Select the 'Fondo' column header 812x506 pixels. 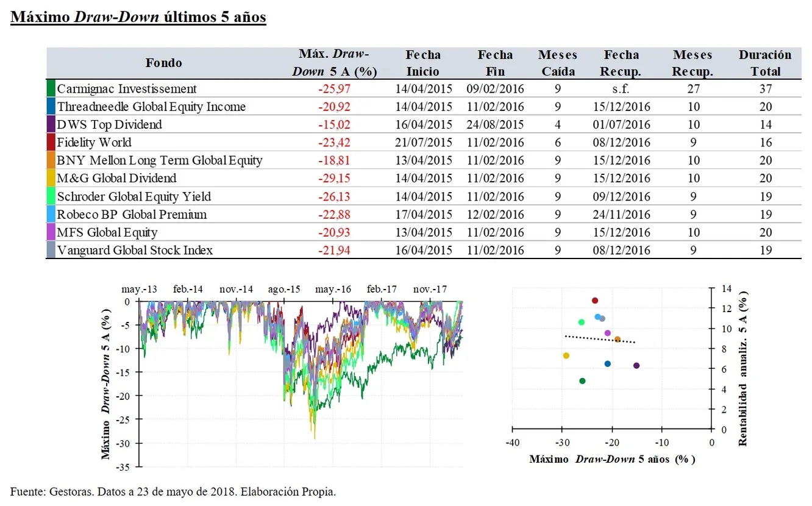[163, 63]
